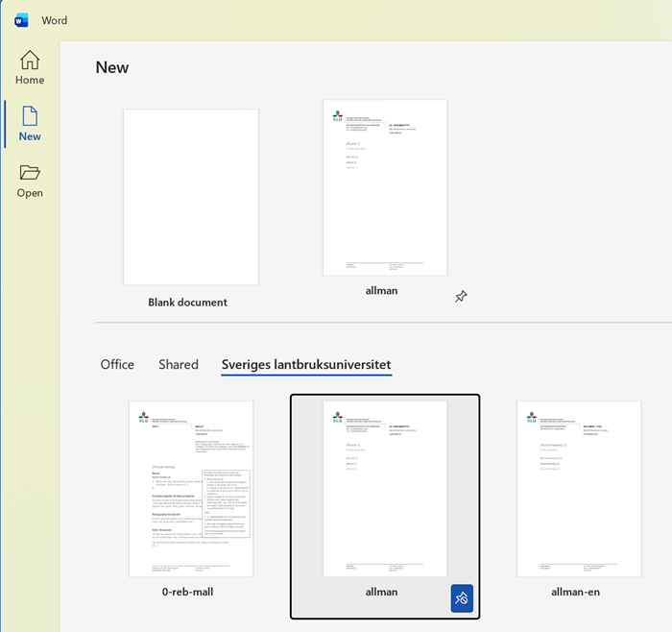Image resolution: width=672 pixels, height=632 pixels.
Task: Click pin icon beside top allman template
Action: tap(461, 297)
